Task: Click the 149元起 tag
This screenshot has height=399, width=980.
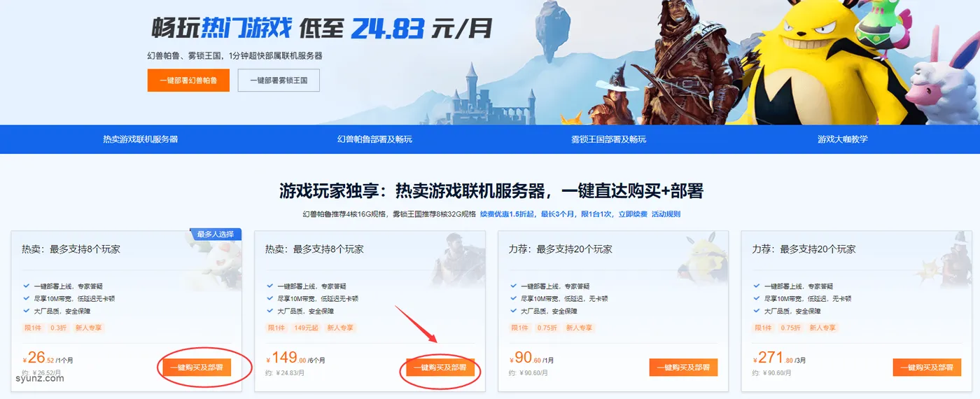Action: pyautogui.click(x=307, y=328)
